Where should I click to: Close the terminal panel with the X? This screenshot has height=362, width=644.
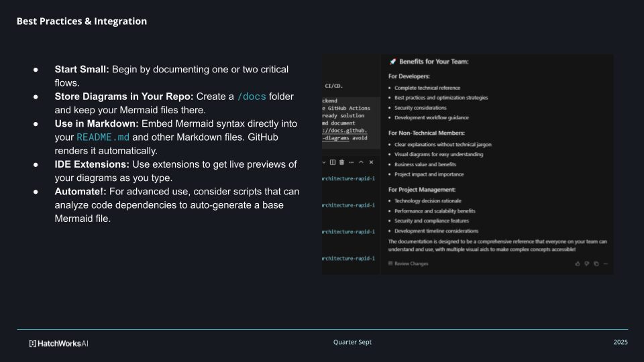pos(371,162)
